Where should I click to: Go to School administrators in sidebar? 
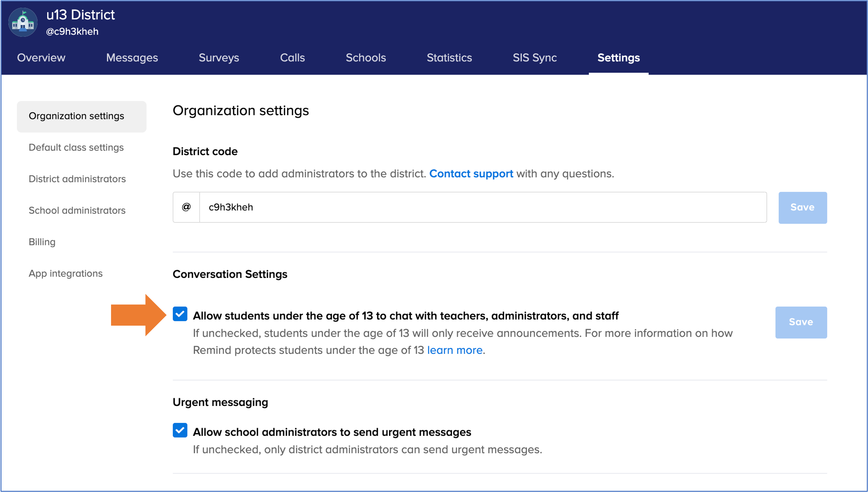(77, 210)
